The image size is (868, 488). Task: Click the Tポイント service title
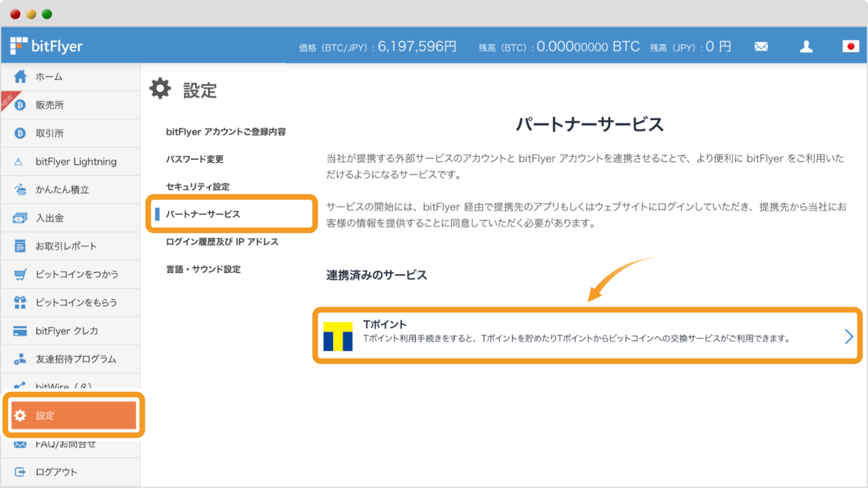click(x=385, y=324)
